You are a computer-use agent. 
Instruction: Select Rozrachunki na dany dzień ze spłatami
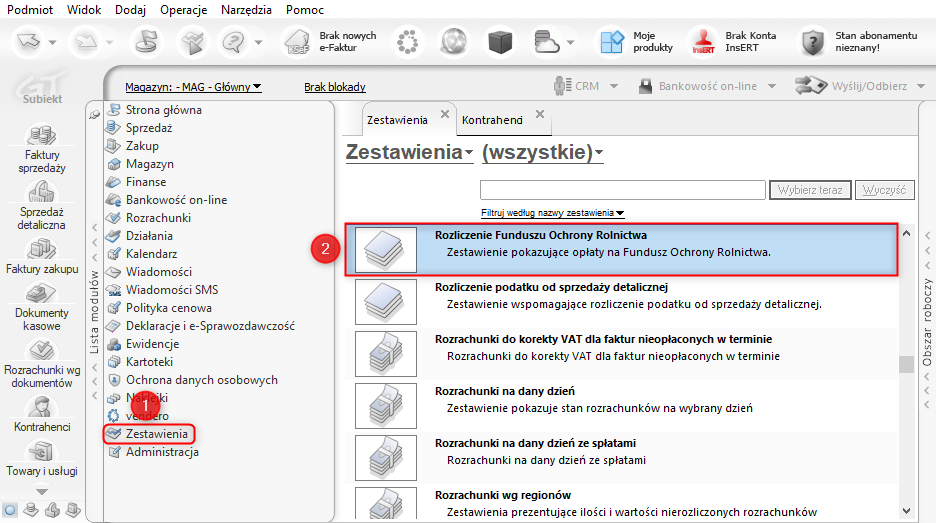click(x=621, y=458)
